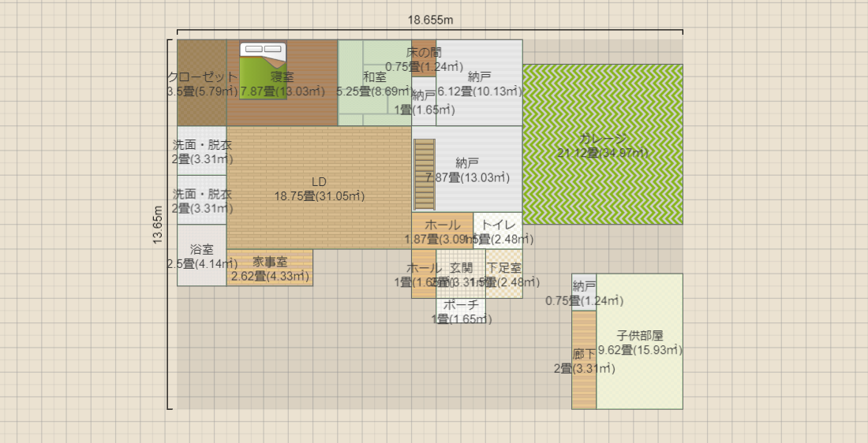Image resolution: width=868 pixels, height=443 pixels.
Task: Select the 家事室 2.62畳 utility room
Action: 270,268
